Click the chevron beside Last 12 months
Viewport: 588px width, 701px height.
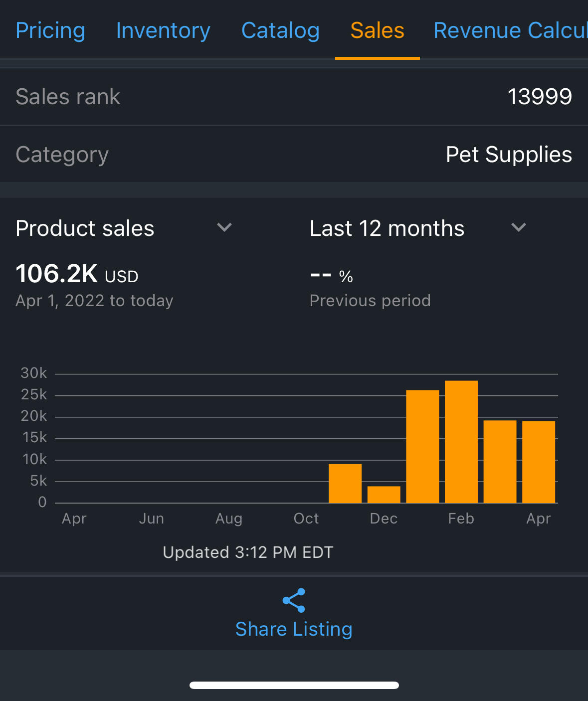519,228
